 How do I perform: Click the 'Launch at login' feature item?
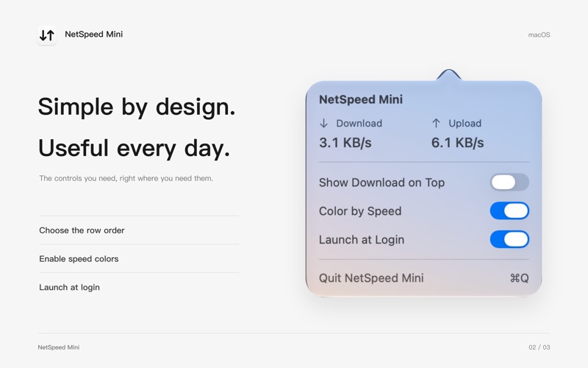[x=69, y=287]
